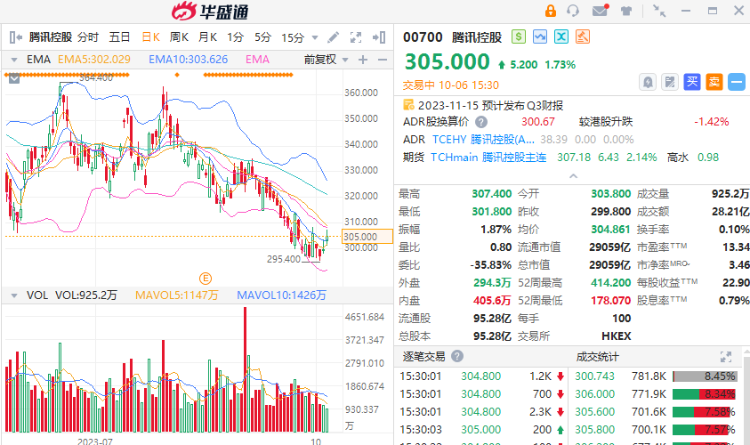The width and height of the screenshot is (750, 445).
Task: Click the Q3 earnings calendar notice icon
Action: point(408,105)
